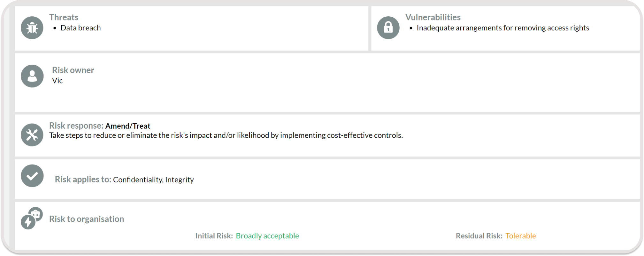Click the Risk response wrench icon
This screenshot has width=644, height=256.
32,135
